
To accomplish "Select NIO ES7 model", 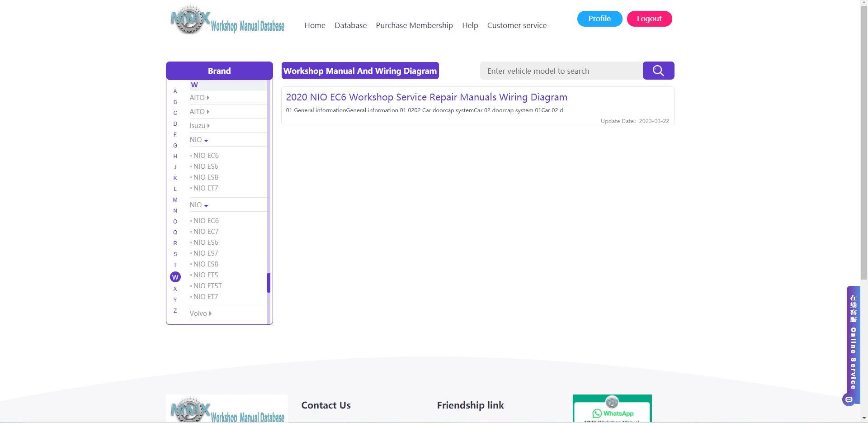I will click(x=206, y=253).
